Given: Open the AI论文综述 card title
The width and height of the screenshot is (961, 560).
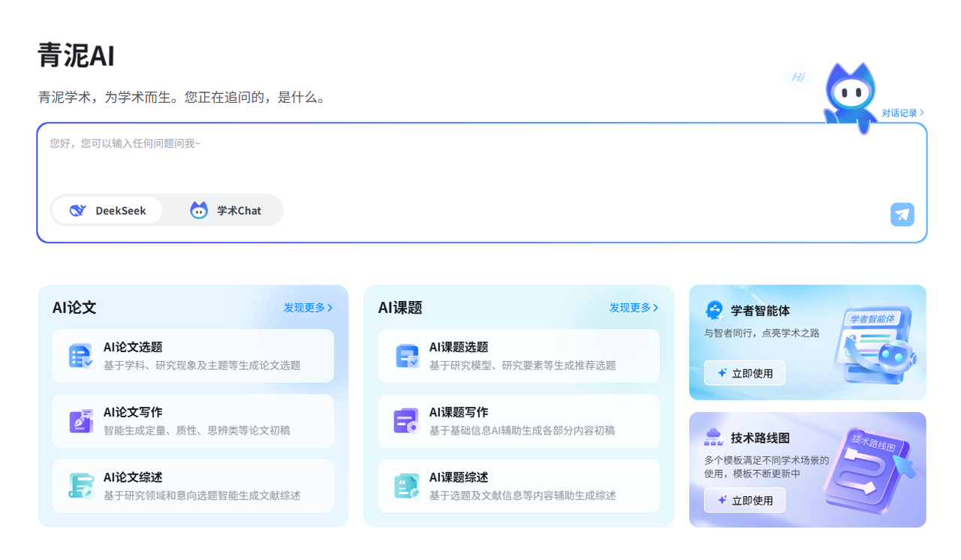Looking at the screenshot, I should (x=133, y=477).
